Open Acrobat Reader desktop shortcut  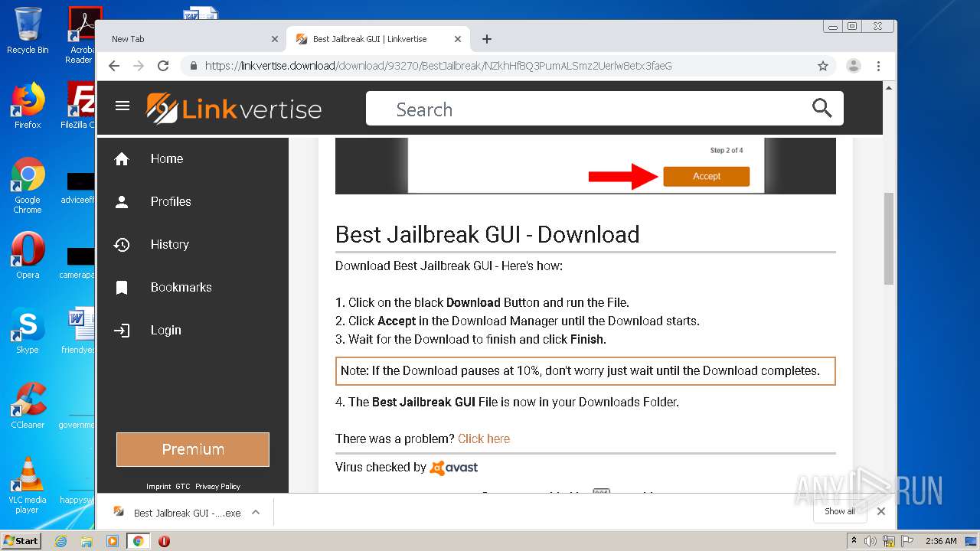click(80, 35)
